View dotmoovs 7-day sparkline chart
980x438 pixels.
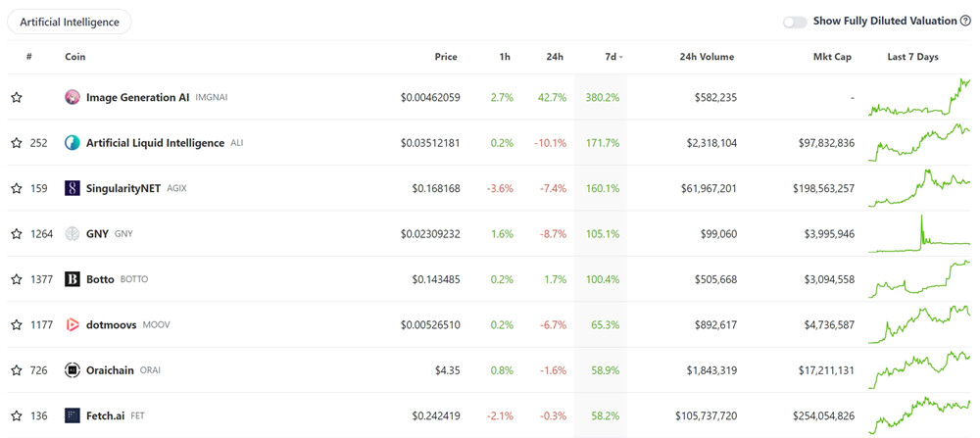(919, 325)
